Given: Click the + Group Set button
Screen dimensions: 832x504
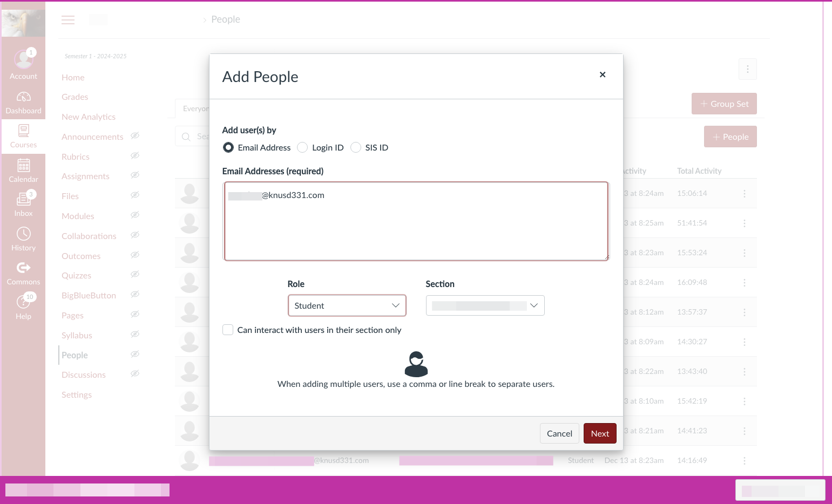Looking at the screenshot, I should 724,104.
